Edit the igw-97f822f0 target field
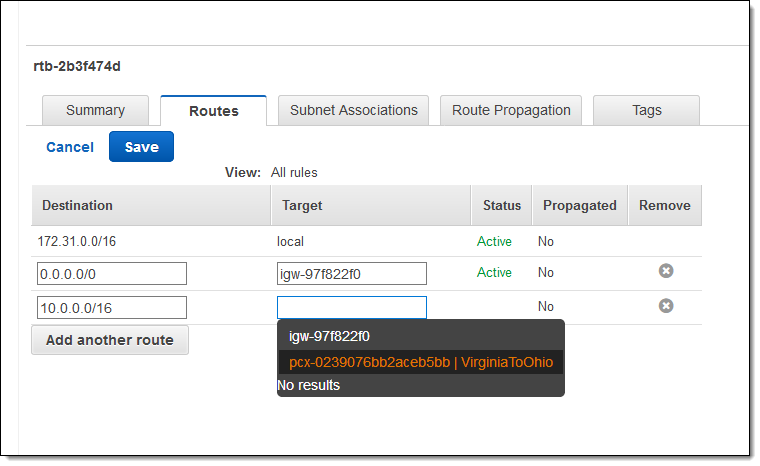760x466 pixels. [x=351, y=273]
